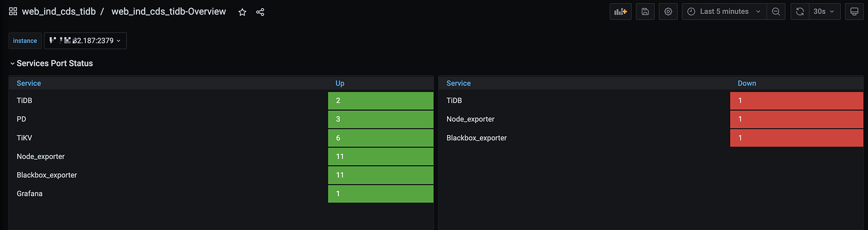
Task: Refresh the dashboard now
Action: [x=800, y=11]
